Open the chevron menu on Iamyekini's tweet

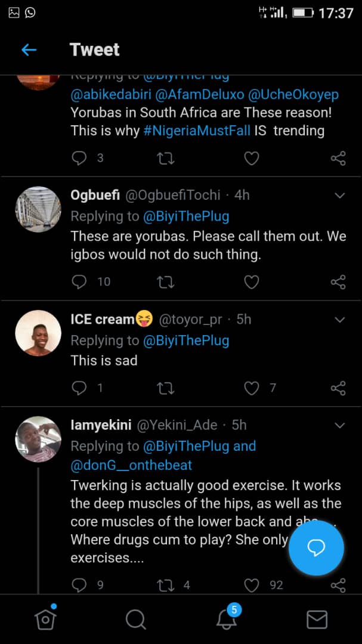coord(340,426)
